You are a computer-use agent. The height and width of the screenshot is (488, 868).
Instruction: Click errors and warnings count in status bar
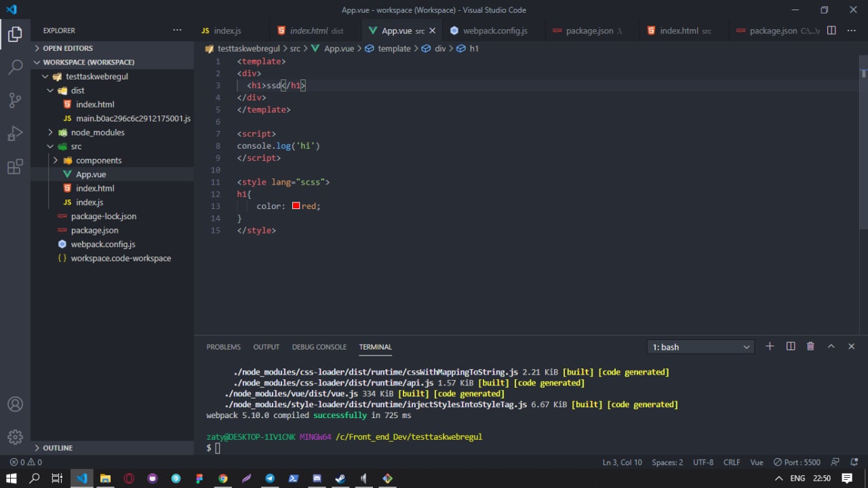click(x=26, y=462)
